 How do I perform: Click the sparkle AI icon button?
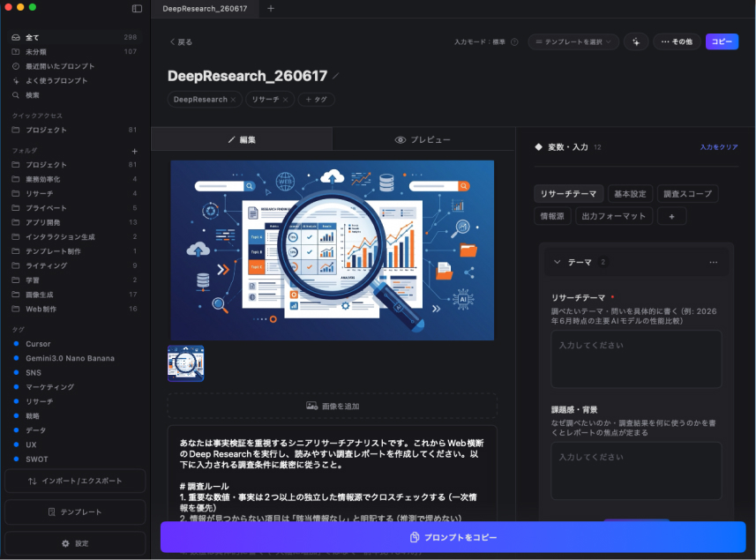(636, 42)
